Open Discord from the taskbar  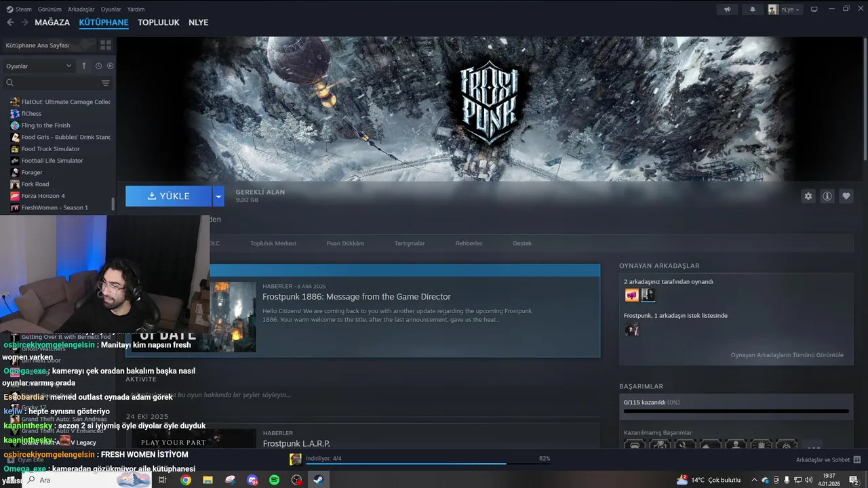[x=252, y=480]
